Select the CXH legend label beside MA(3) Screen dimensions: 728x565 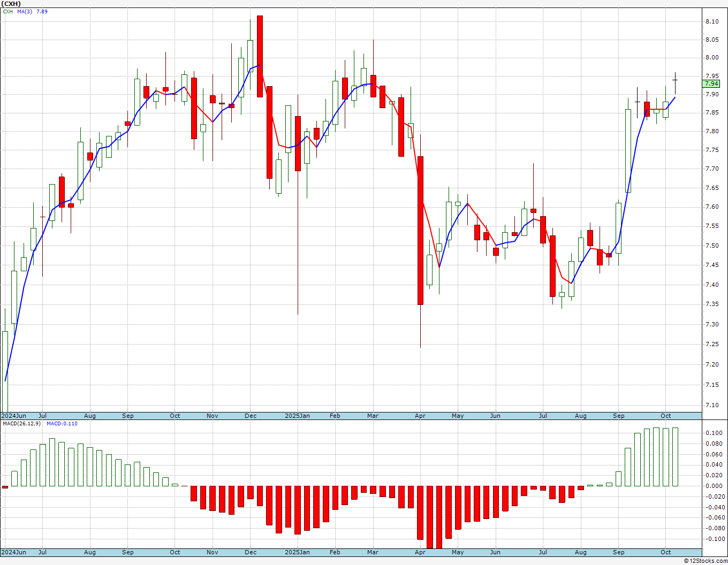7,11
